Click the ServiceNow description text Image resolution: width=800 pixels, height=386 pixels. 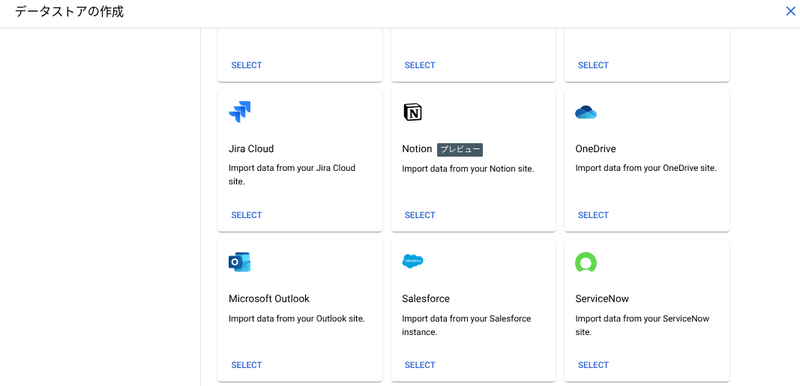(642, 325)
